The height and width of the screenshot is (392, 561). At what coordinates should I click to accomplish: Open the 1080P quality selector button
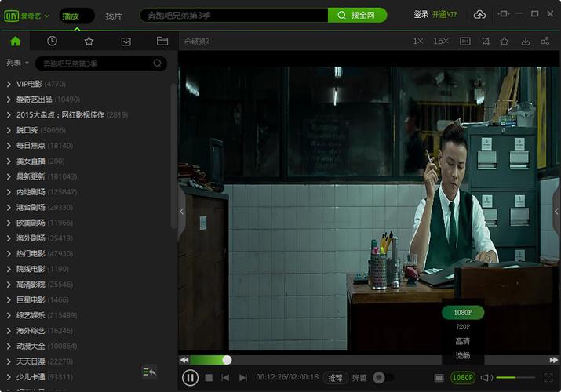pyautogui.click(x=463, y=378)
